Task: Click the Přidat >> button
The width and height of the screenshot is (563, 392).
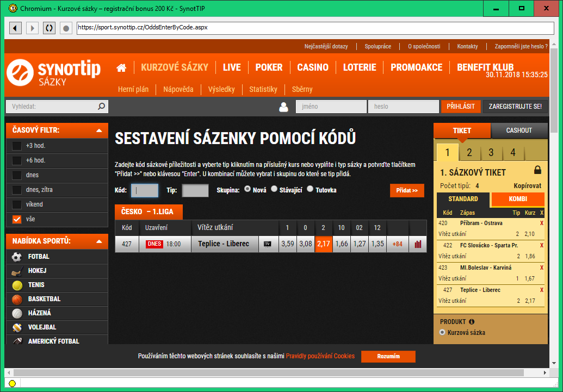Action: tap(407, 191)
